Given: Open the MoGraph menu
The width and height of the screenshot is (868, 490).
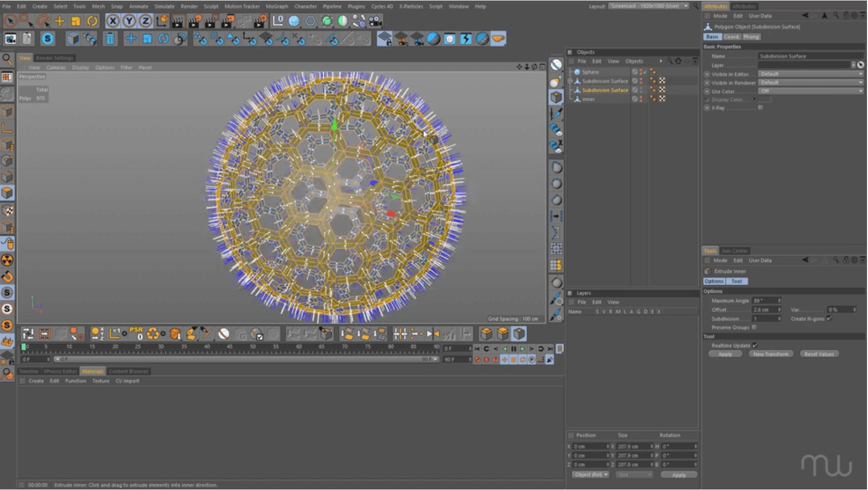Looking at the screenshot, I should point(277,6).
